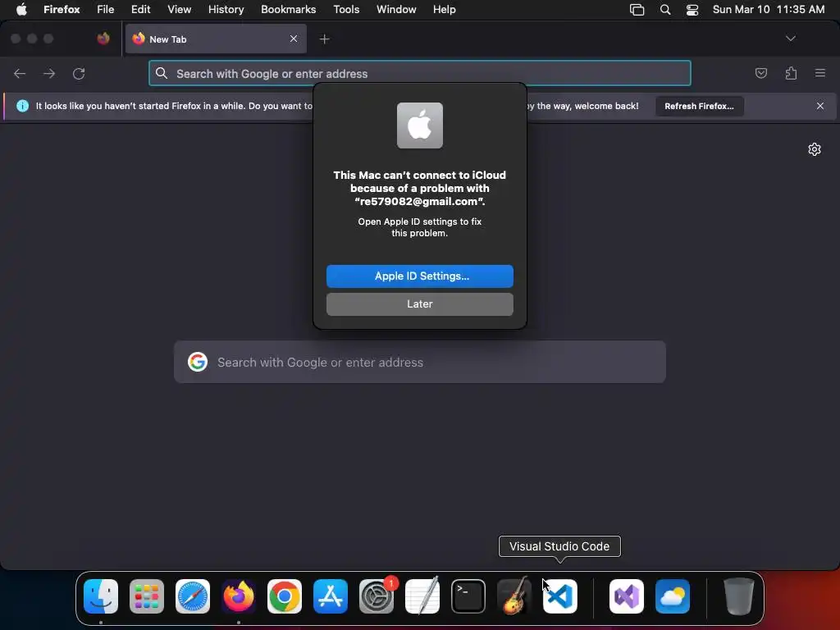Click Apple ID Settings button
This screenshot has height=630, width=840.
tap(420, 276)
